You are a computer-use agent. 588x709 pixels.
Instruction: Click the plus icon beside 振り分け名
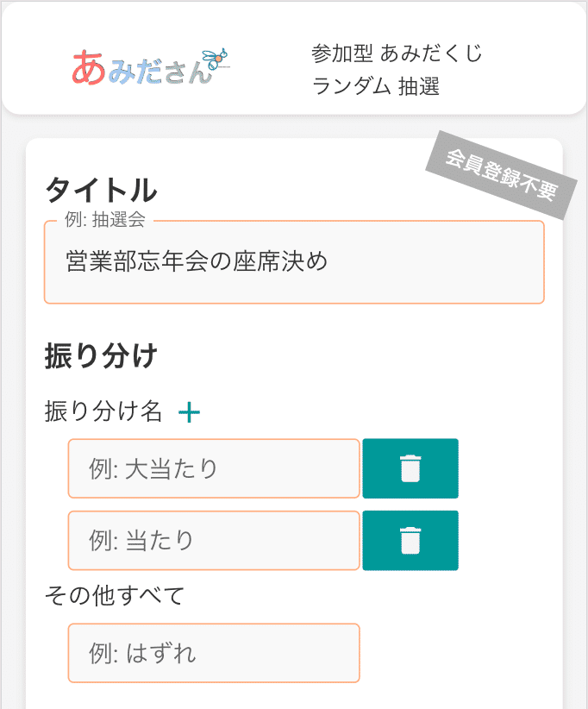pos(189,413)
